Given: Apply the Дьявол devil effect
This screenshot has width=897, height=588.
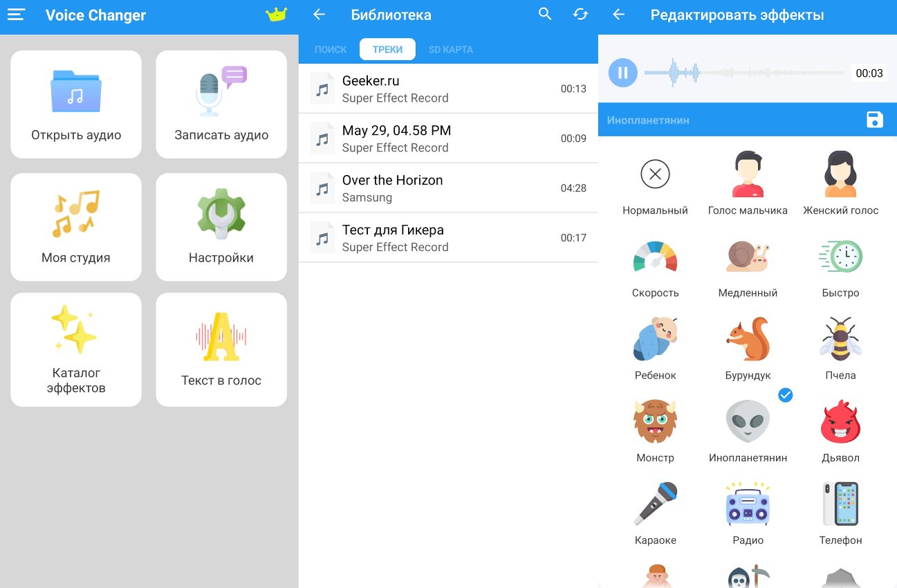Looking at the screenshot, I should click(x=840, y=432).
